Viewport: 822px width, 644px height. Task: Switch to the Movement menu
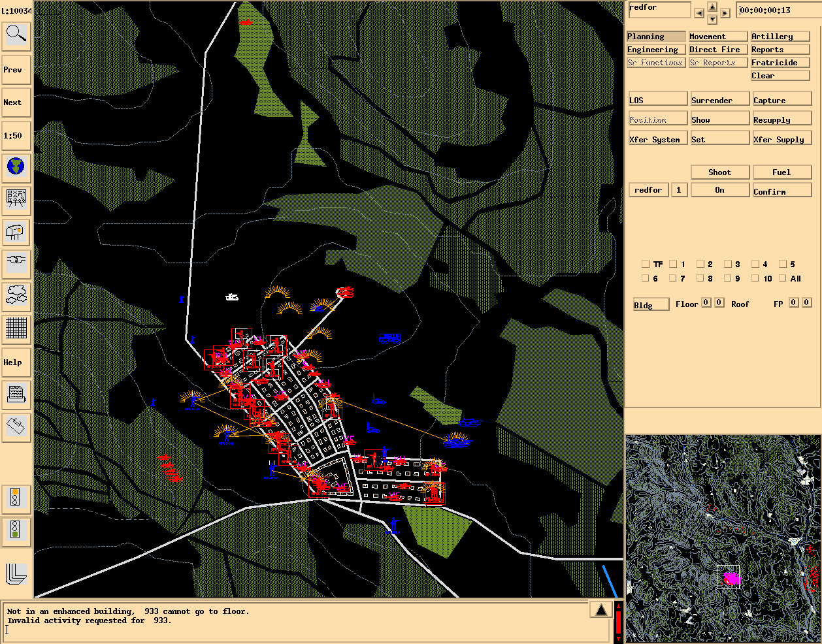pos(717,37)
